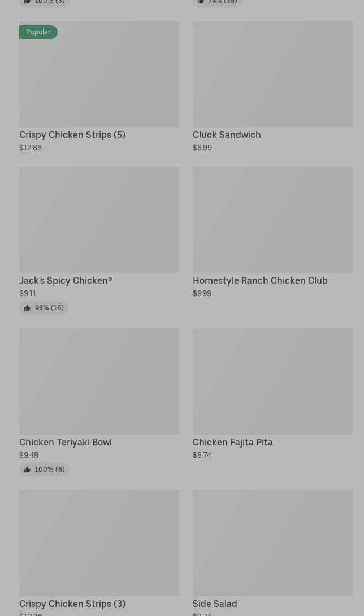
Task: Click the Cluck Sandwich item name
Action: click(x=227, y=135)
